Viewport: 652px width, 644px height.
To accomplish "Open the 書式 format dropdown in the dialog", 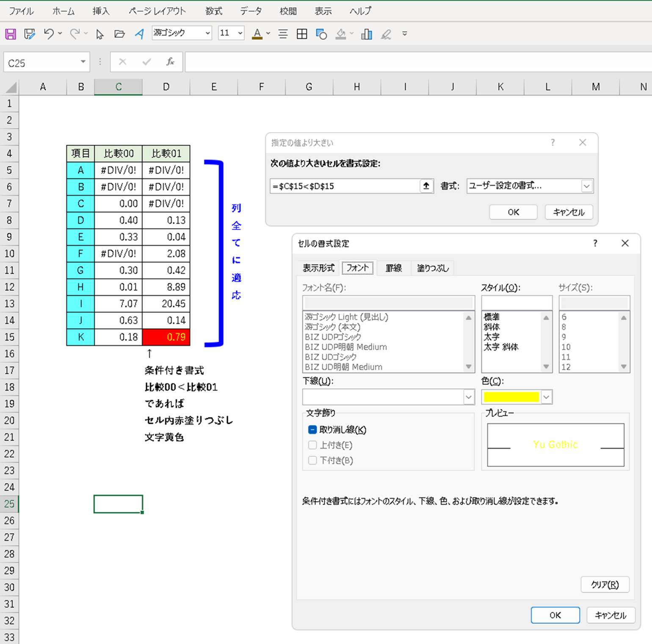I will 587,186.
